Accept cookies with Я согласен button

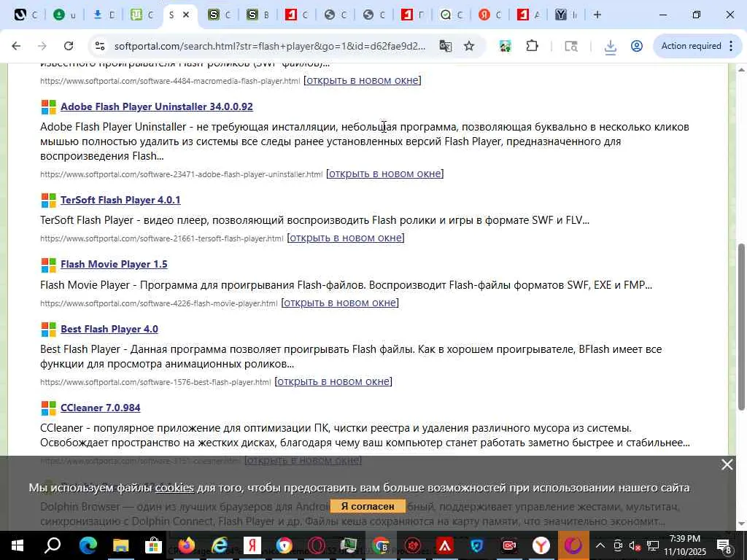click(368, 506)
